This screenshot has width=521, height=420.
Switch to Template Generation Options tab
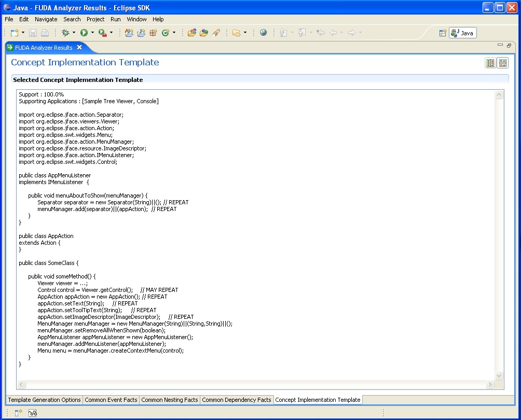point(44,400)
